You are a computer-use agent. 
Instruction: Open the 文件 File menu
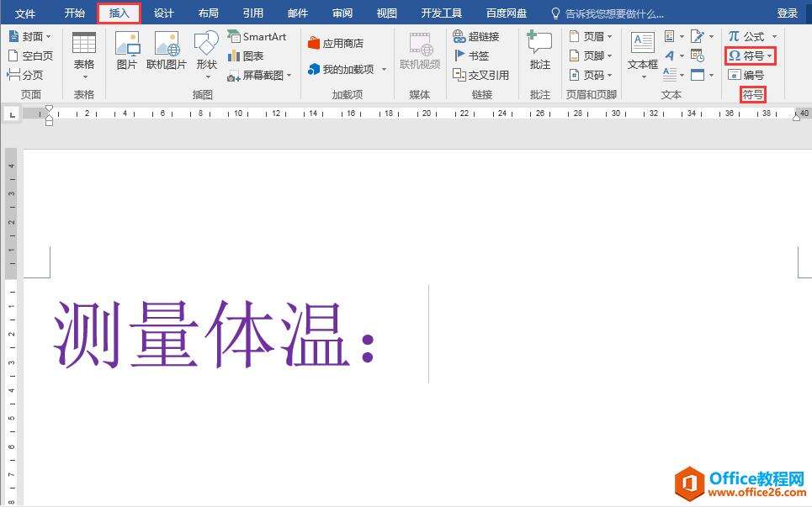(25, 13)
